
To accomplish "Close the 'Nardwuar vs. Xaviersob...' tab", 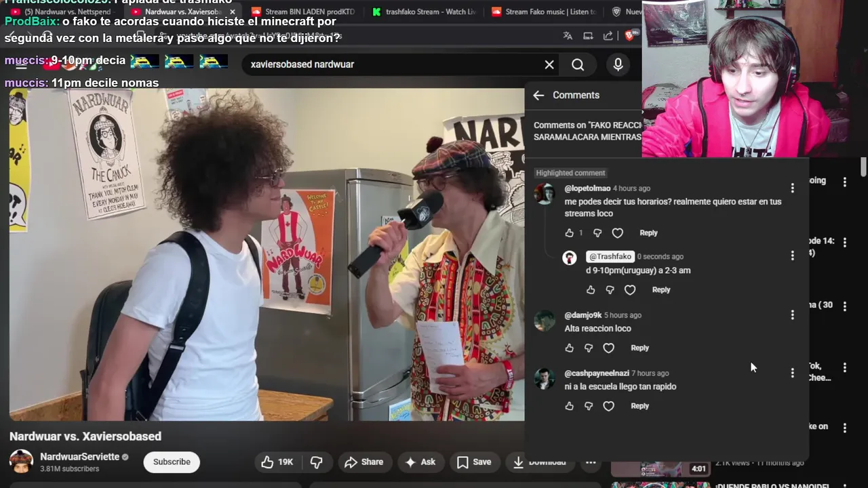I will [233, 12].
